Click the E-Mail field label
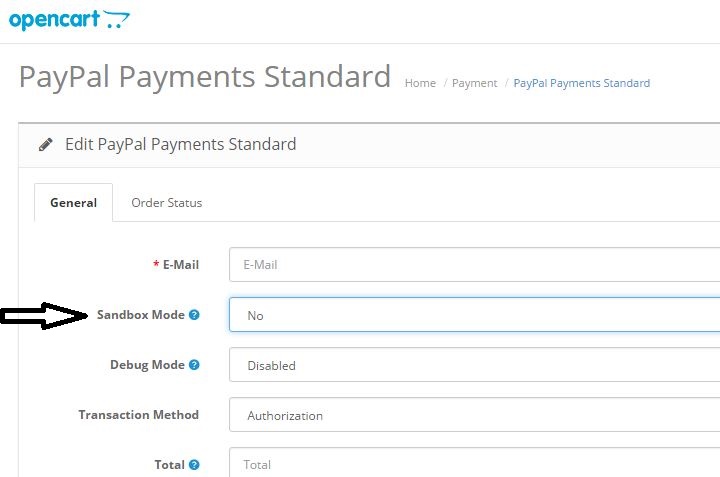This screenshot has height=477, width=720. click(x=181, y=265)
